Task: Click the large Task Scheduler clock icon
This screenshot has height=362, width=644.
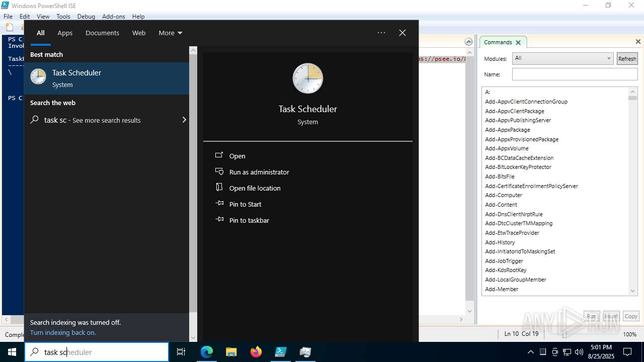Action: click(x=308, y=78)
